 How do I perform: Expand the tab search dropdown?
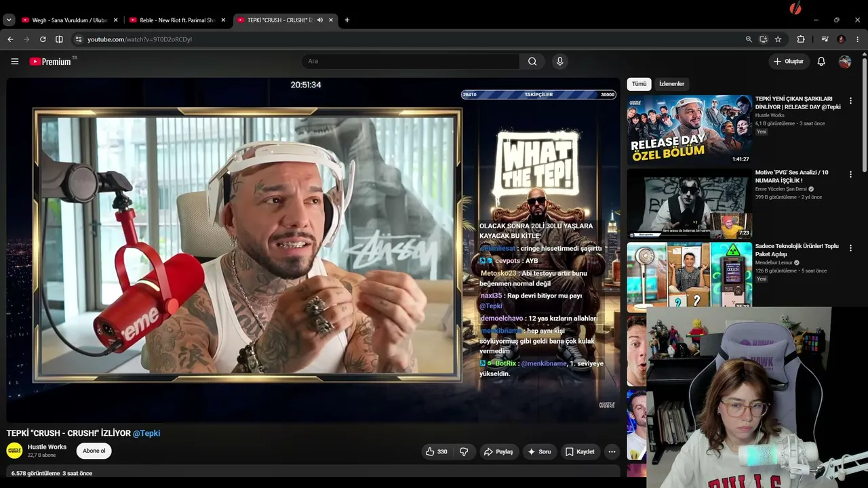[9, 20]
